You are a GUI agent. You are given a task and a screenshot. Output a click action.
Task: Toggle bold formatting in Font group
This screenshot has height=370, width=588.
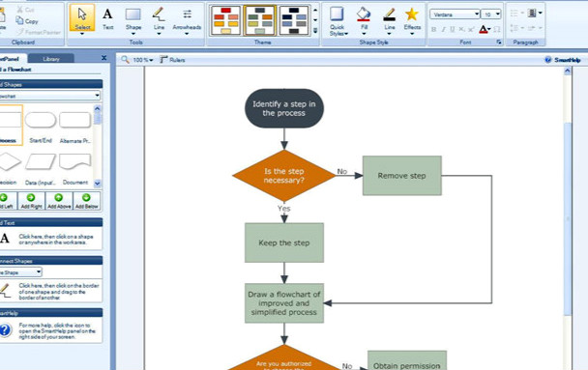click(433, 30)
